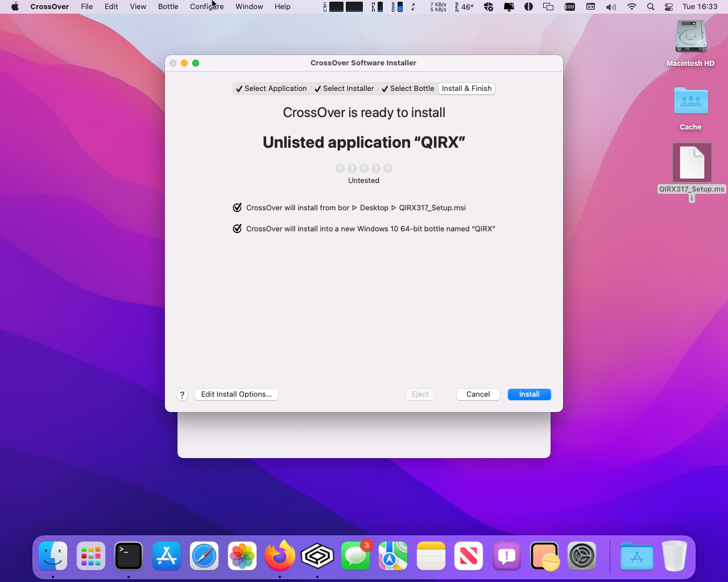Image resolution: width=728 pixels, height=582 pixels.
Task: Go to Select Application step
Action: (271, 89)
